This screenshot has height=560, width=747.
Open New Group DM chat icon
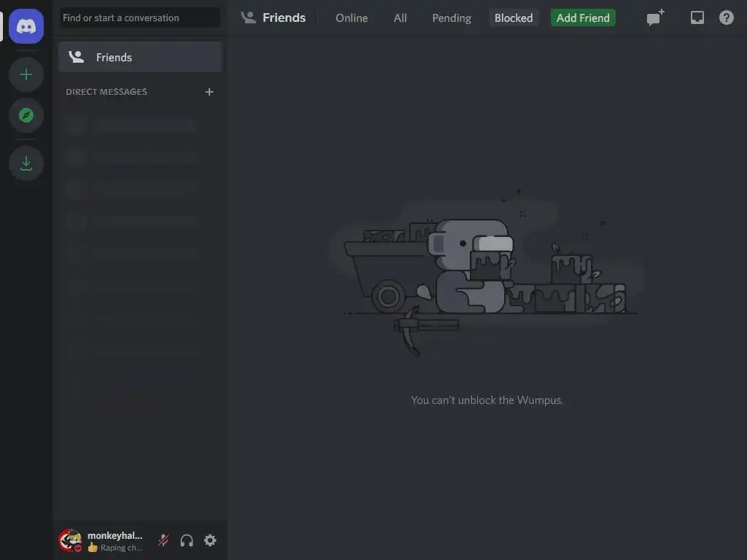point(655,17)
